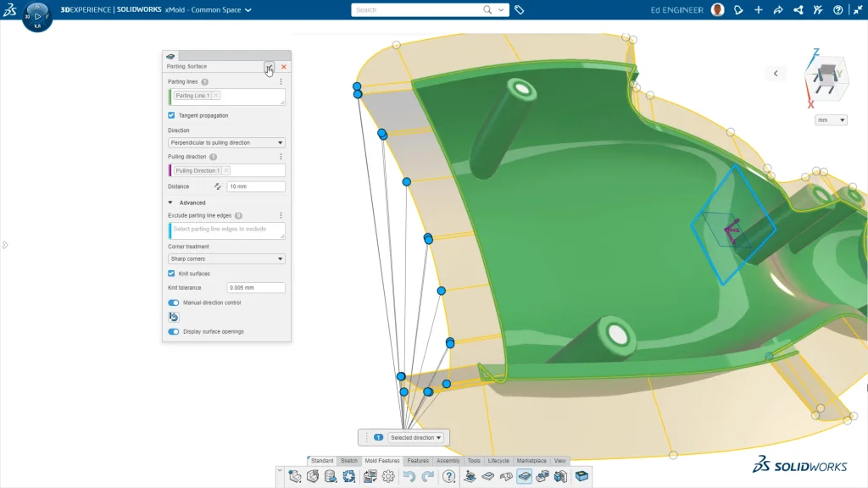
Task: Disable Display surface openings toggle
Action: coord(174,331)
